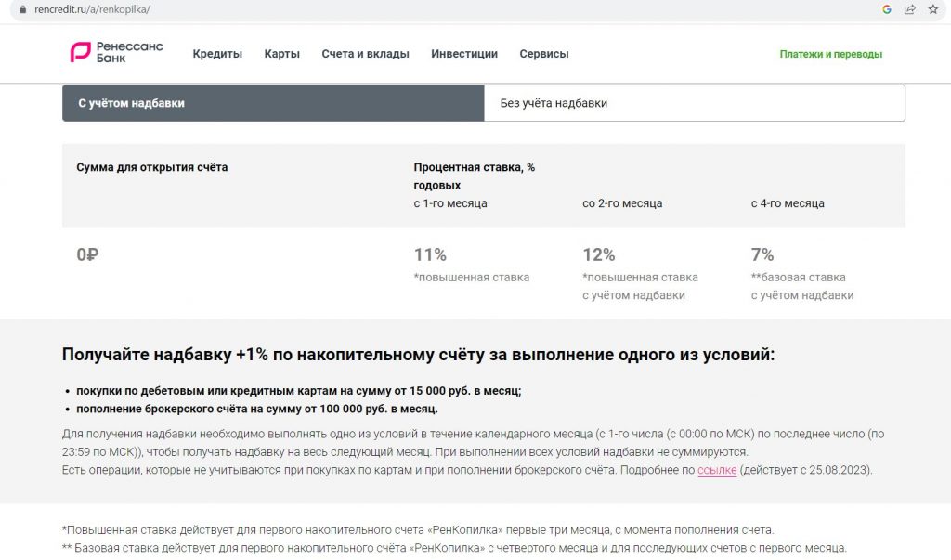
Task: Open the Карты menu
Action: [x=282, y=54]
